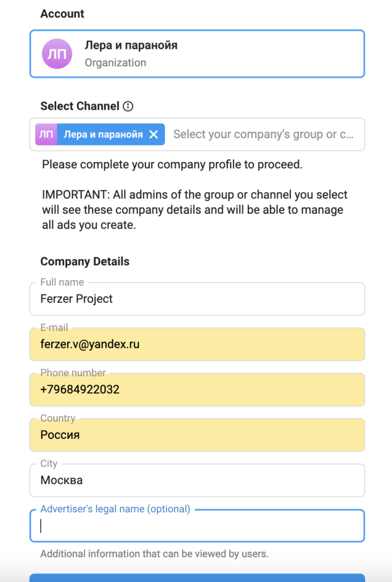Image resolution: width=392 pixels, height=582 pixels.
Task: Click the 'Additional information' hint text
Action: click(154, 554)
